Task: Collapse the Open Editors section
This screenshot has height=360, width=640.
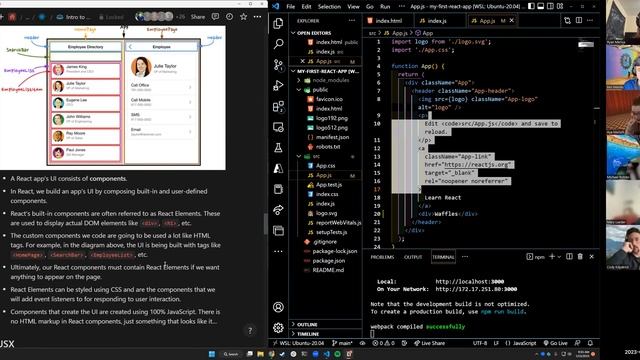Action: coord(314,33)
